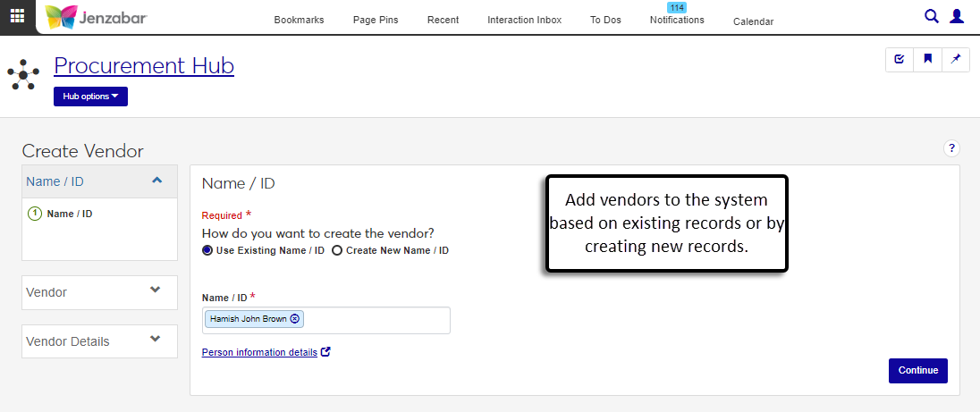Open the Bookmarks menu
The image size is (980, 412).
[x=299, y=21]
